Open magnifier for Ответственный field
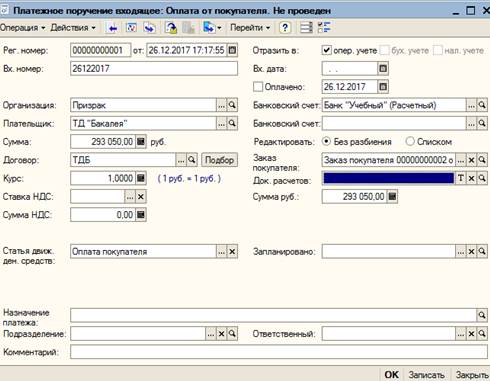Image resolution: width=490 pixels, height=381 pixels. click(482, 334)
